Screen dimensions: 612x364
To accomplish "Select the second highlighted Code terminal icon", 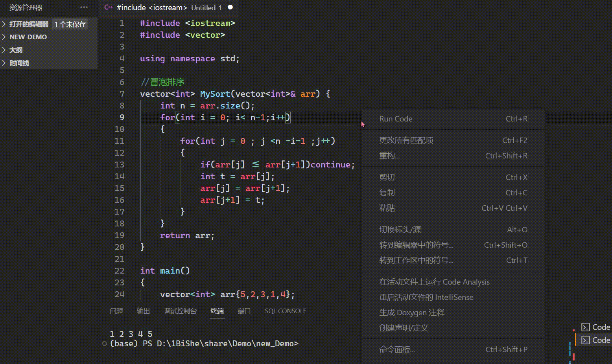I will pos(585,340).
